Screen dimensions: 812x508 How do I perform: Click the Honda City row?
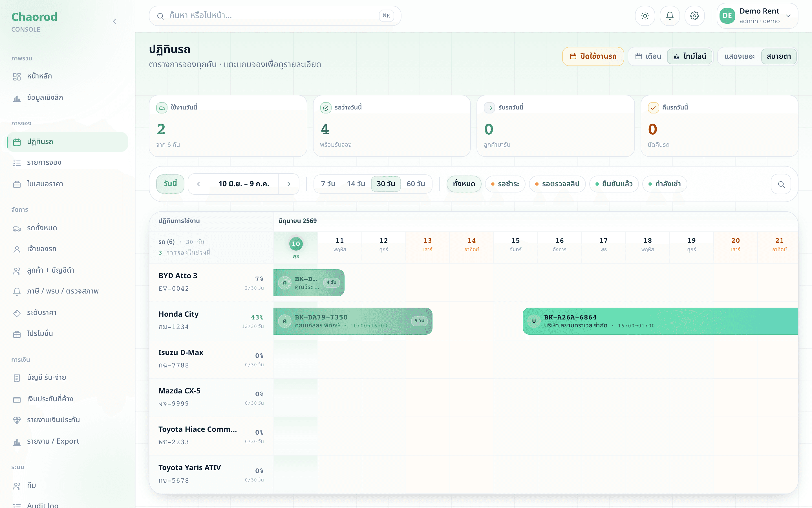click(211, 321)
